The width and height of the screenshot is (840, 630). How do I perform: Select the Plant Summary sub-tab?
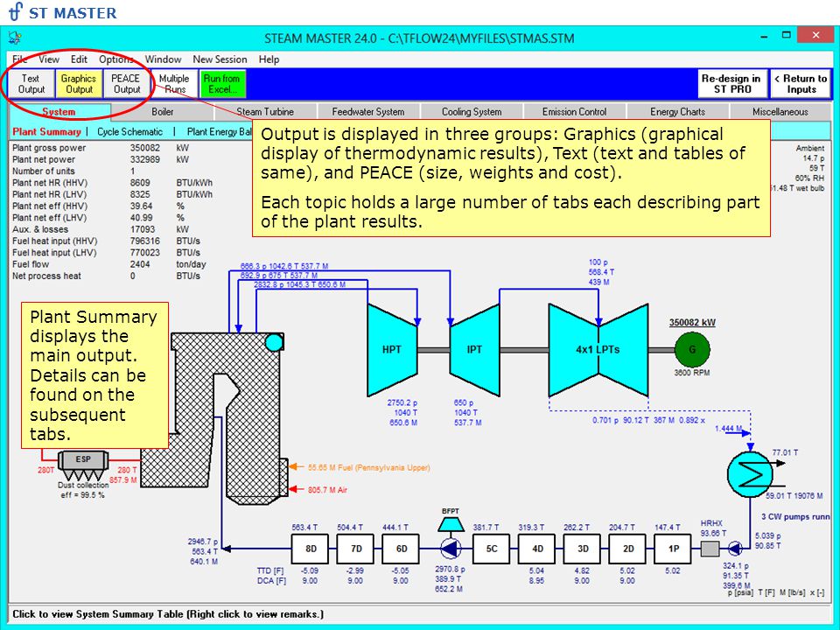click(46, 132)
